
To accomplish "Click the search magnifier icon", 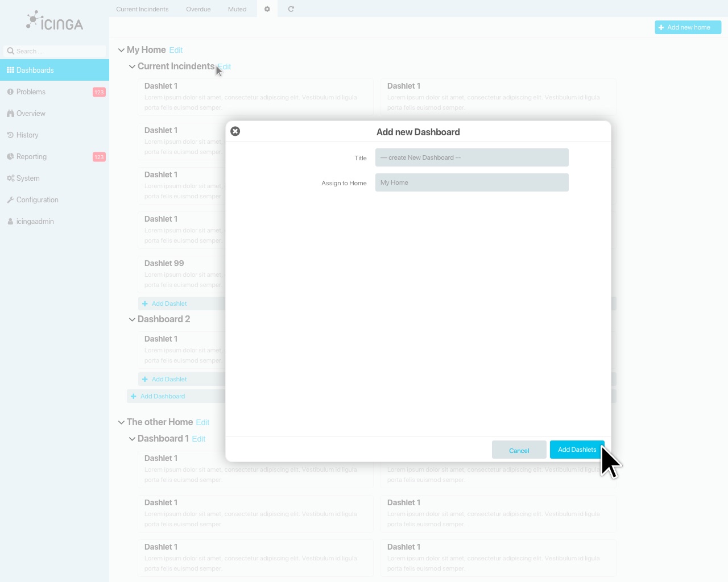I will point(10,51).
